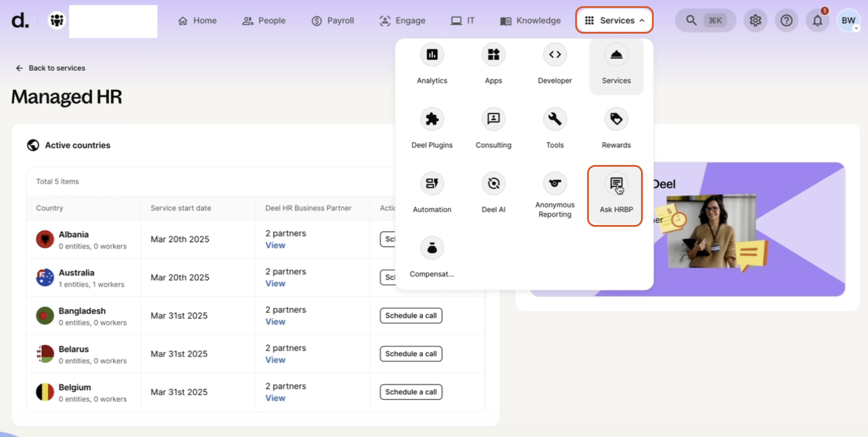868x437 pixels.
Task: Open the notifications bell
Action: pyautogui.click(x=817, y=20)
